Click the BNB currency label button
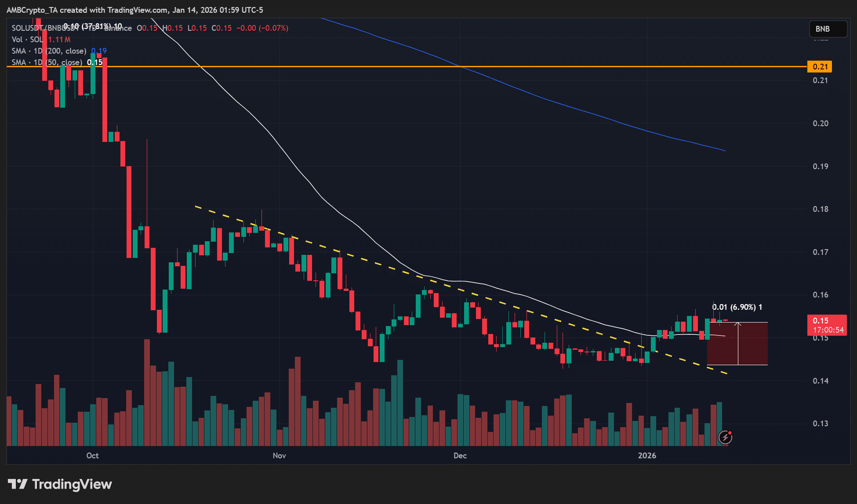The image size is (857, 504). click(828, 29)
